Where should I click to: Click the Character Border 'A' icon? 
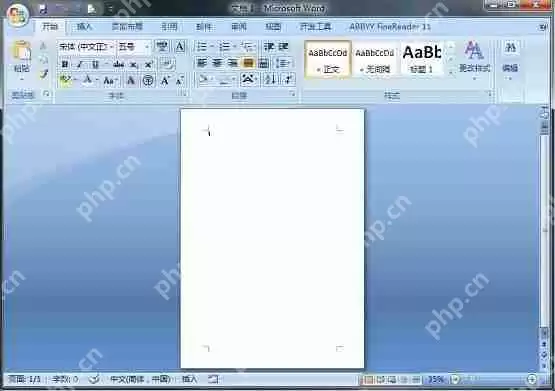tap(180, 47)
